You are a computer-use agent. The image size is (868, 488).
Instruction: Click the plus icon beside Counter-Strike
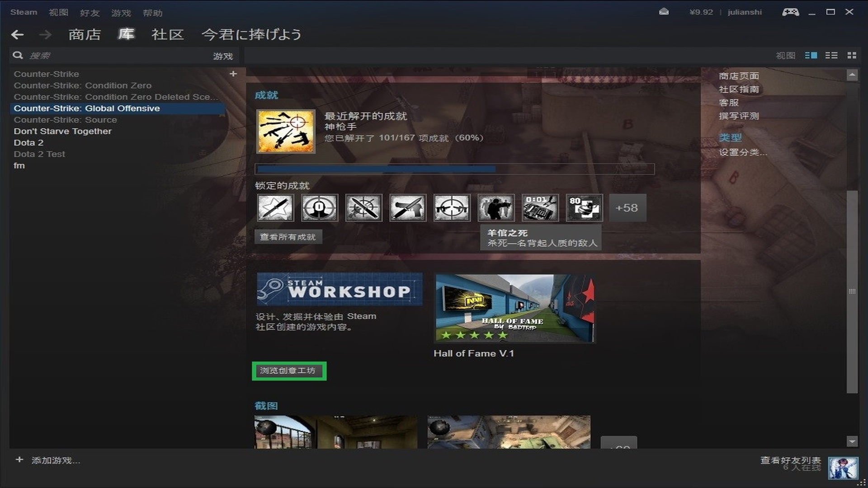pos(233,74)
